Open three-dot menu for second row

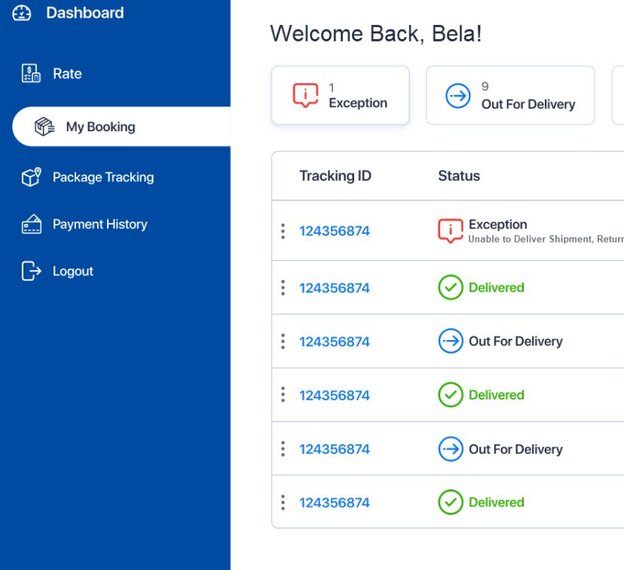[x=283, y=288]
